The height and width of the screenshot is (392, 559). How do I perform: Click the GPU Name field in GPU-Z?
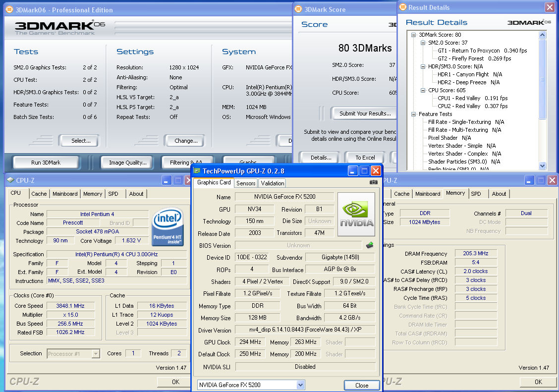[284, 197]
